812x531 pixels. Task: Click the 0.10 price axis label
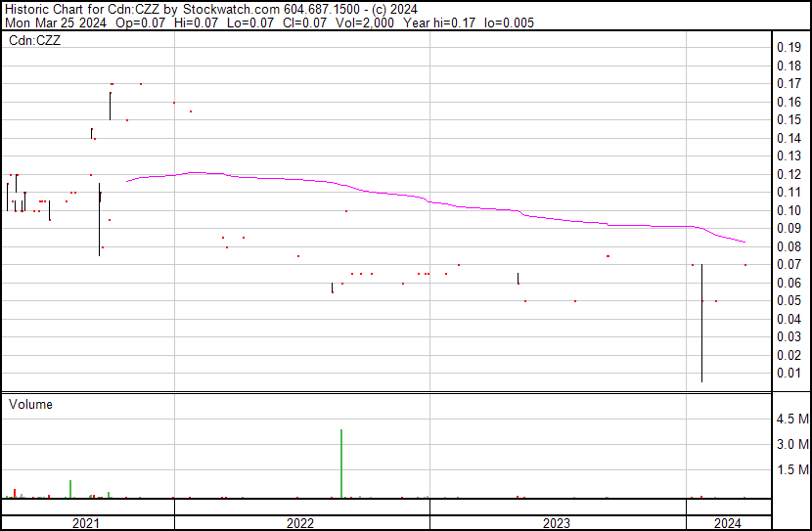click(x=789, y=210)
